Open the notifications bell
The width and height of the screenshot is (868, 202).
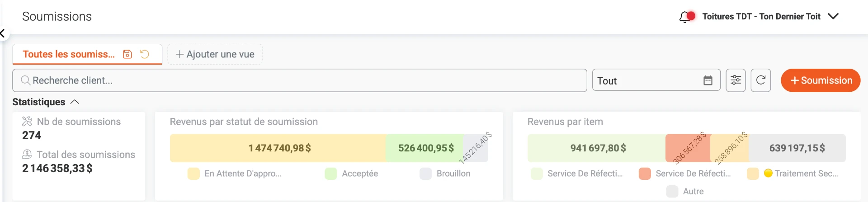coord(686,17)
